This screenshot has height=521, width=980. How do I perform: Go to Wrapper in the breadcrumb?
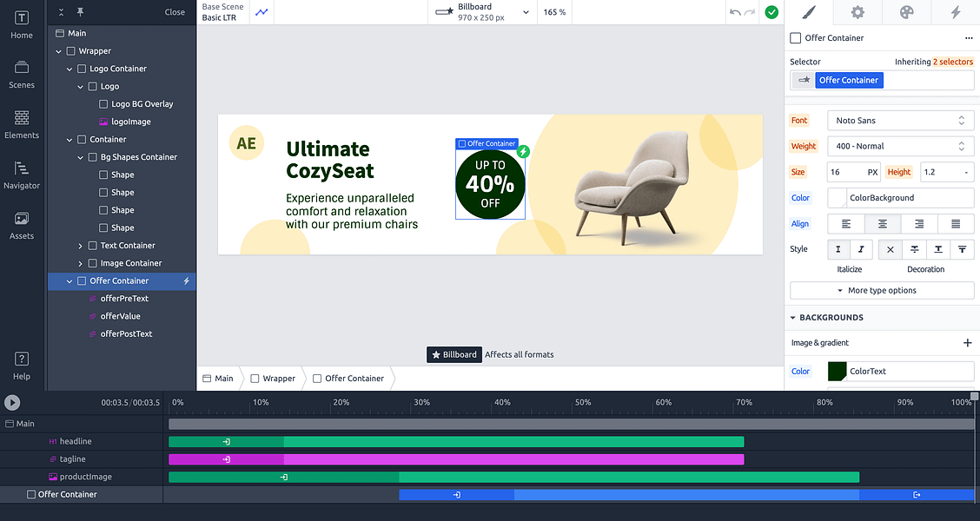[273, 379]
